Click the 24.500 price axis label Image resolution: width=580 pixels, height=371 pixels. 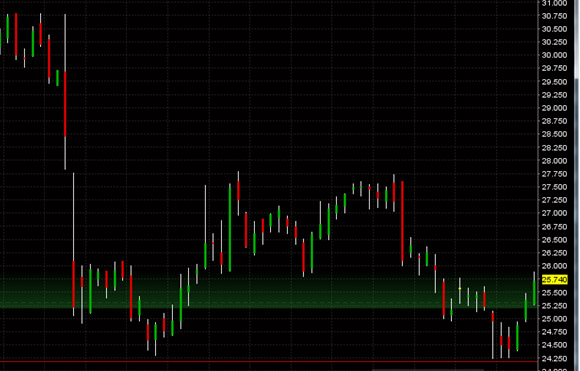tap(554, 345)
